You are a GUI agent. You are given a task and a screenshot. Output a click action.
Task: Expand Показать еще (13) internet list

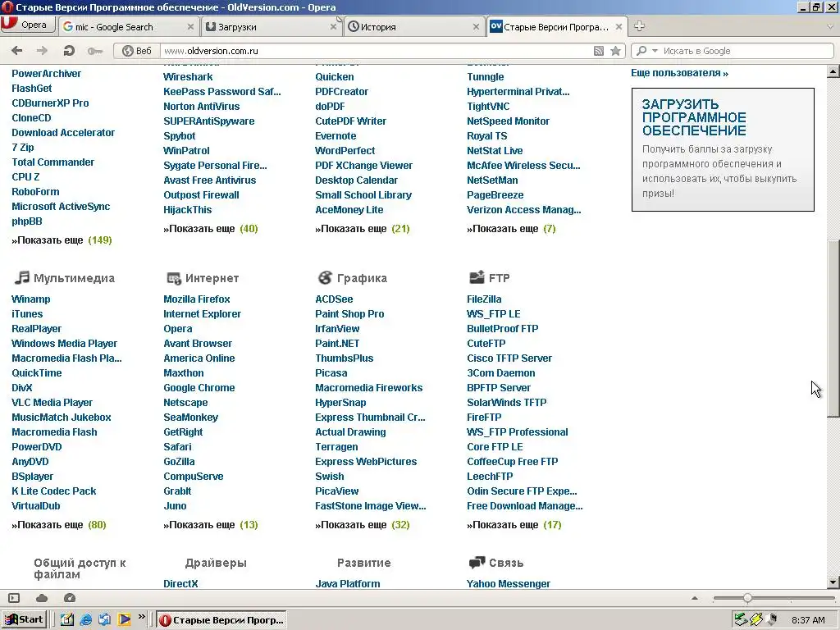(211, 525)
